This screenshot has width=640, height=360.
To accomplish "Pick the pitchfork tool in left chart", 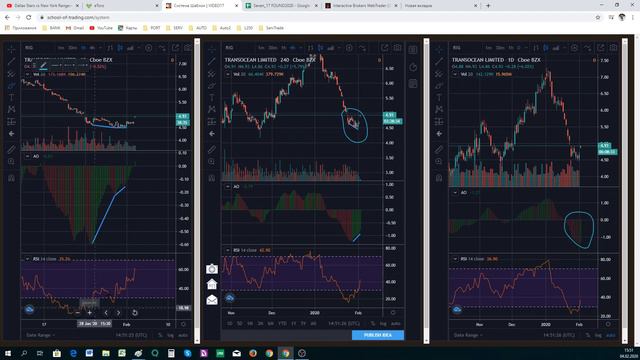I will point(11,74).
